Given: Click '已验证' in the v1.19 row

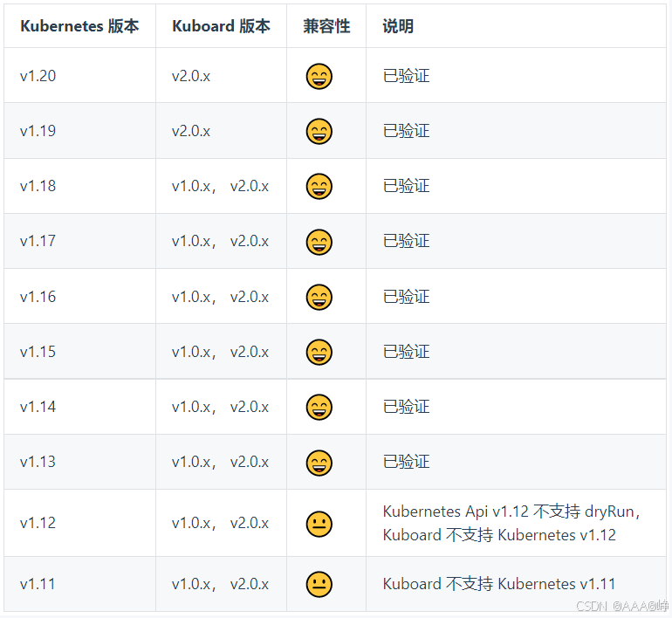Looking at the screenshot, I should click(x=407, y=131).
